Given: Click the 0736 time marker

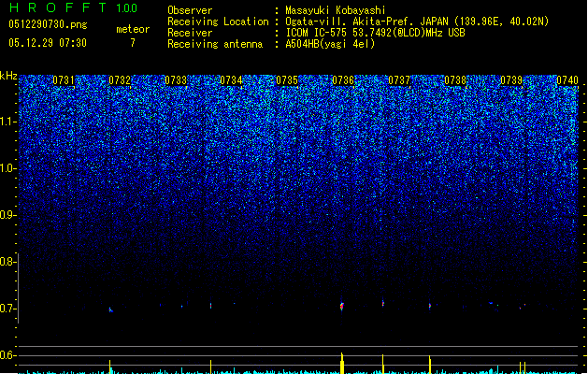Looking at the screenshot, I should (x=343, y=80).
